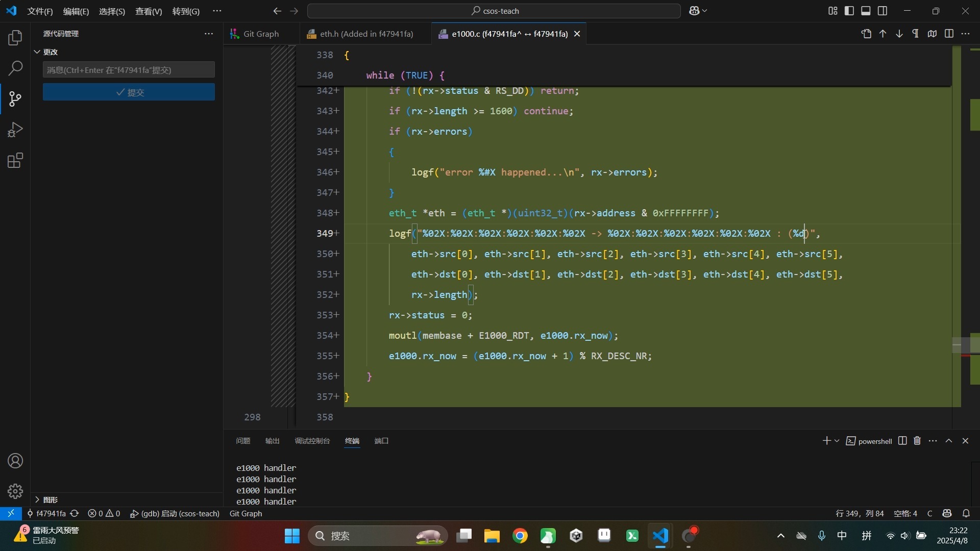Toggle whitespace display in diff editor
The image size is (980, 551).
click(x=916, y=34)
